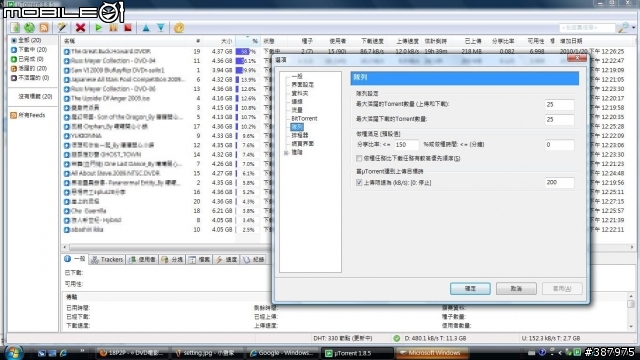
Task: Click progress bar of The Great Buck Howard
Action: click(x=247, y=51)
